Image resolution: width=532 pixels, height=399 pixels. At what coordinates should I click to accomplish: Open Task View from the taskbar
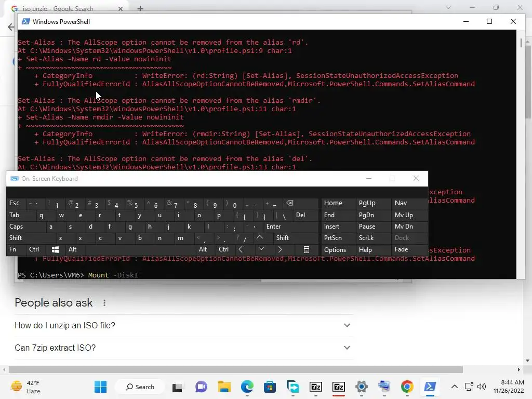tap(177, 387)
